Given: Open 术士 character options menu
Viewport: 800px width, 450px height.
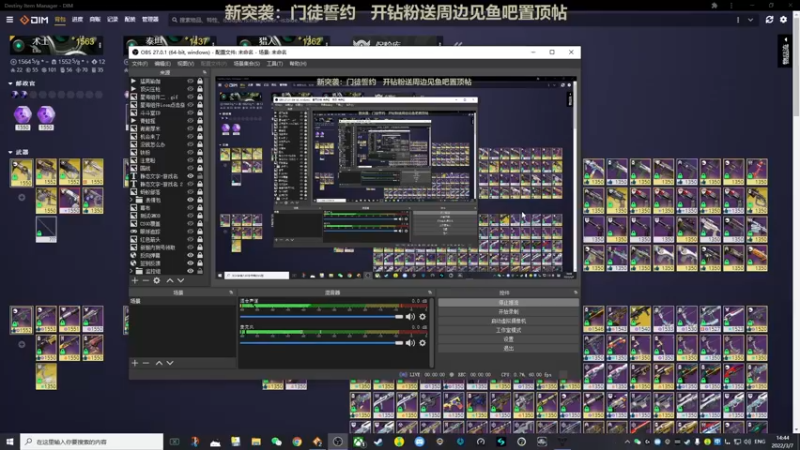Looking at the screenshot, I should (100, 45).
